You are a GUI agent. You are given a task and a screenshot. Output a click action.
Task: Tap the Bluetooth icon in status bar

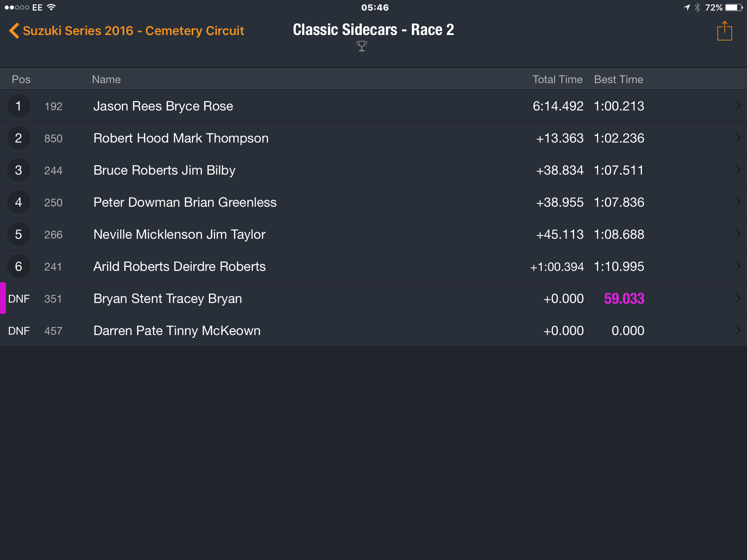point(697,7)
